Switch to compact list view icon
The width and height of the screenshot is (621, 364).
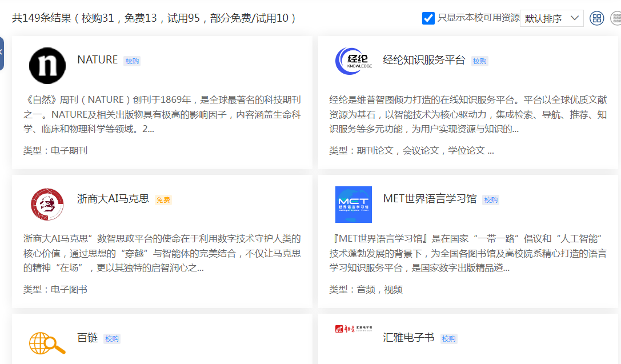pos(616,18)
